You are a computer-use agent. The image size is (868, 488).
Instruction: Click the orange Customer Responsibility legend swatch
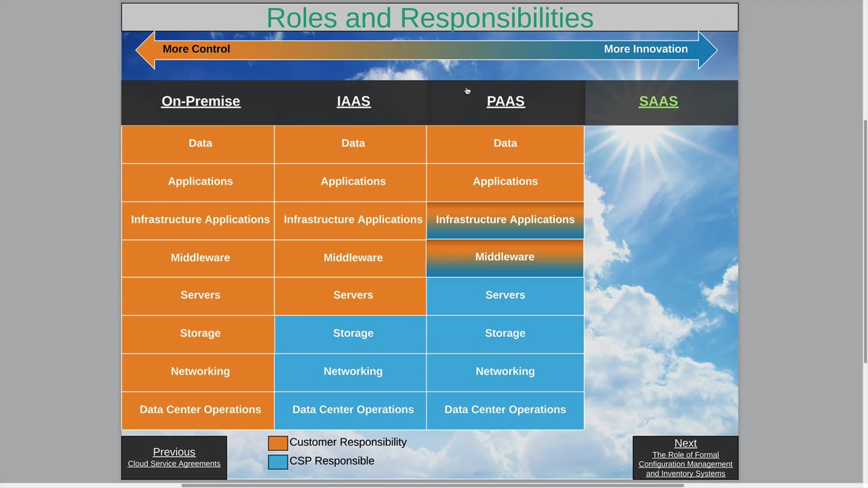[x=278, y=443]
